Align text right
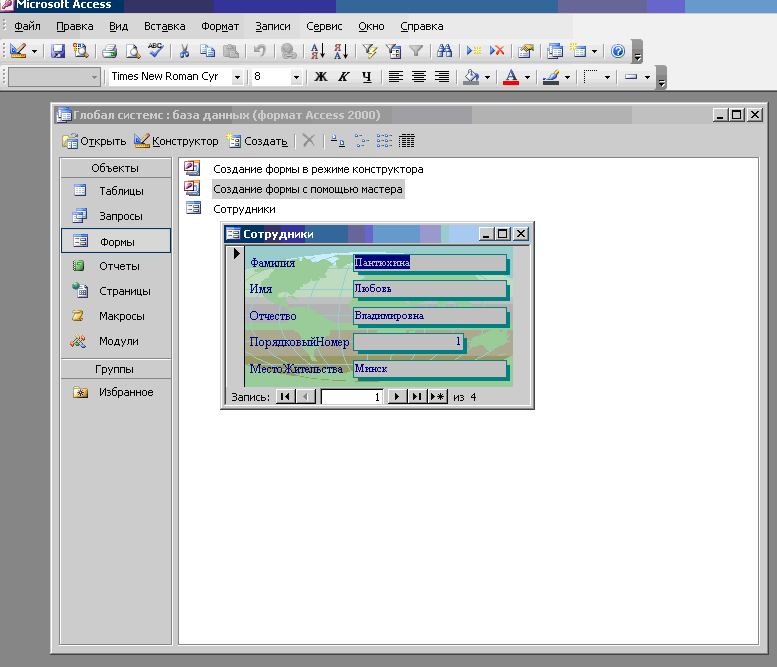The height and width of the screenshot is (667, 777). [442, 77]
